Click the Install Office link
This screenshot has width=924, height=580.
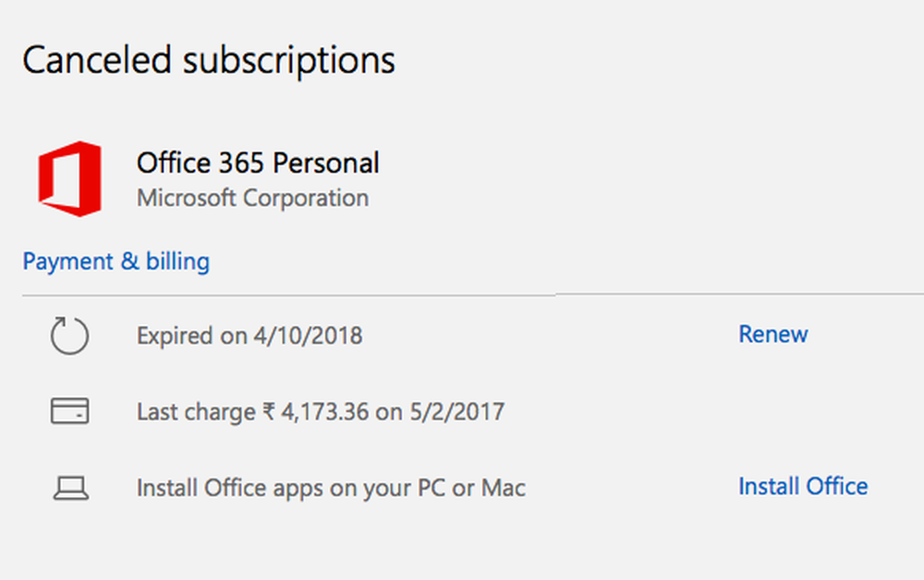click(x=802, y=487)
